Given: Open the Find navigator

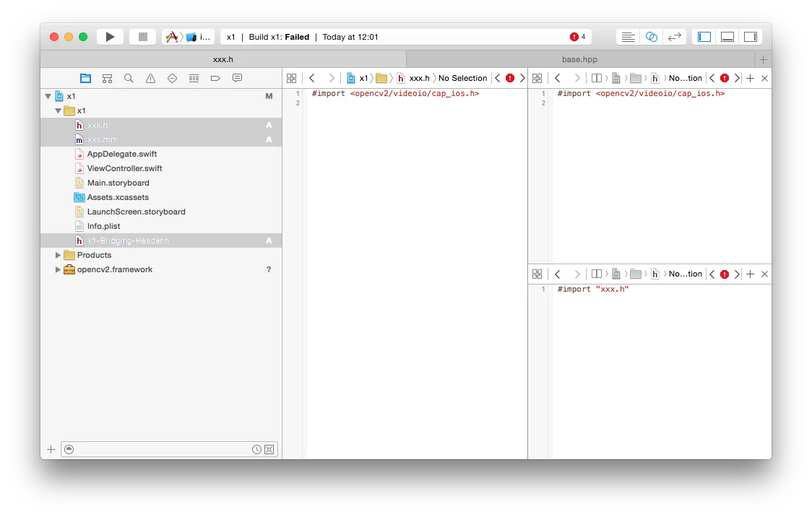Looking at the screenshot, I should pyautogui.click(x=129, y=78).
